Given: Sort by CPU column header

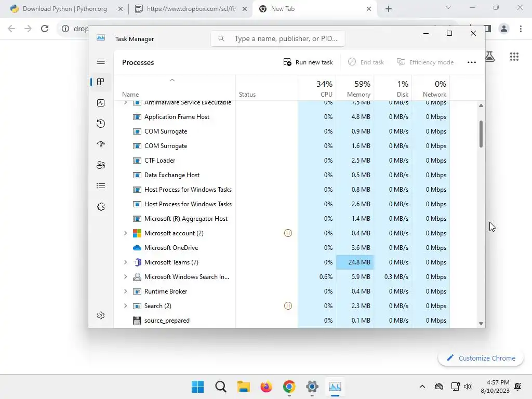Looking at the screenshot, I should click(x=317, y=88).
